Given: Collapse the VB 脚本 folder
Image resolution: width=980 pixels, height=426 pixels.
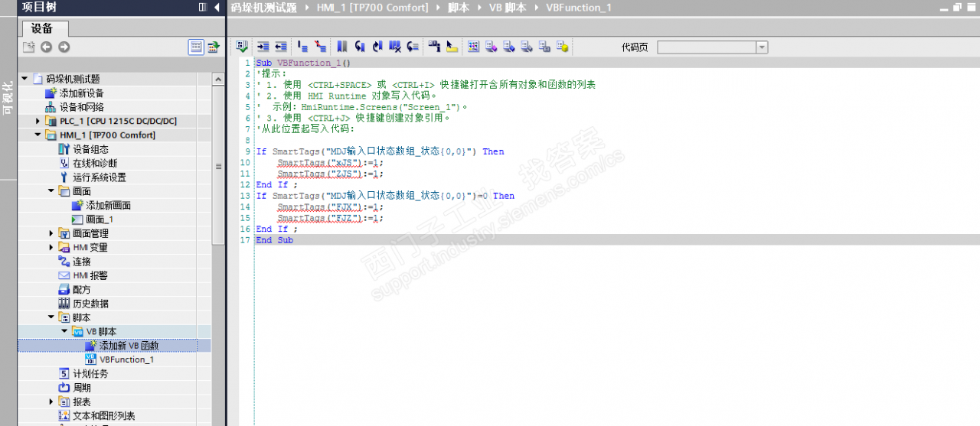Looking at the screenshot, I should (64, 331).
